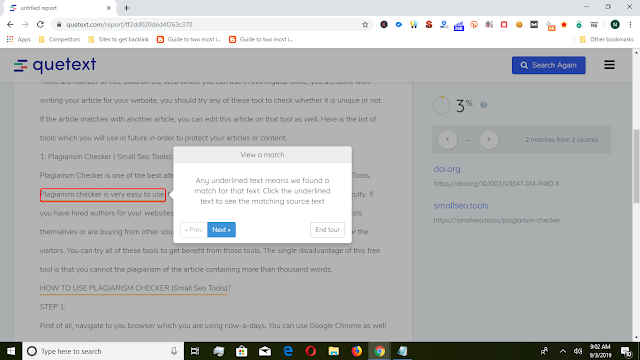Open Chrome's three-dot menu
This screenshot has height=360, width=640.
[x=630, y=24]
